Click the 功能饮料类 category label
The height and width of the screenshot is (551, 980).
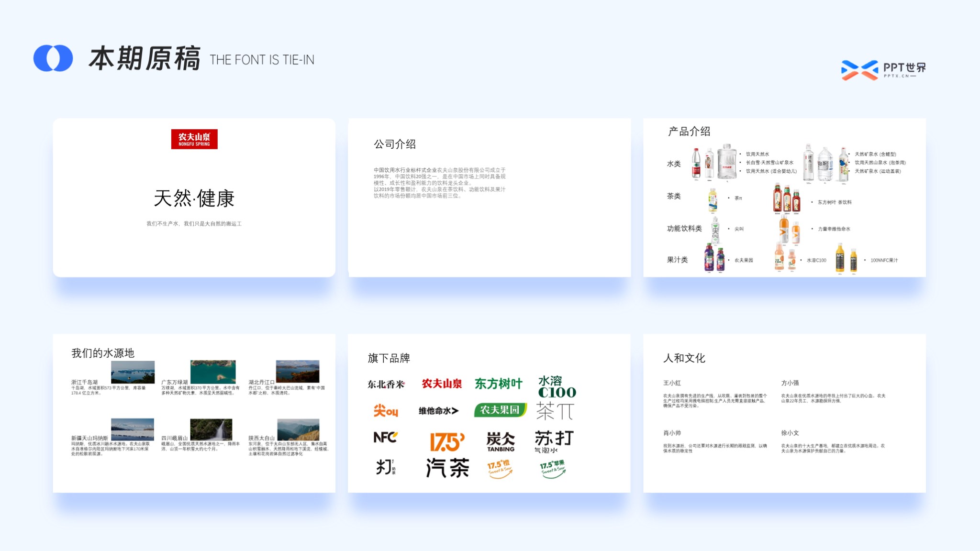click(x=684, y=229)
